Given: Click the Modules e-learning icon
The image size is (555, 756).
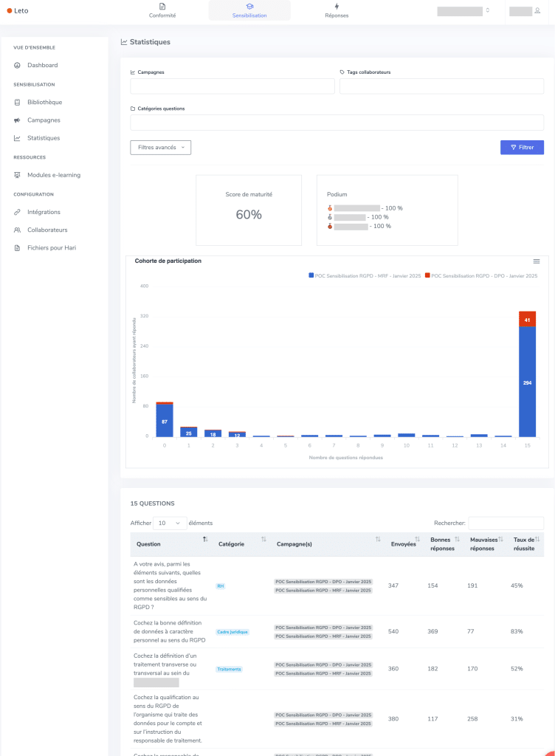Looking at the screenshot, I should (18, 175).
